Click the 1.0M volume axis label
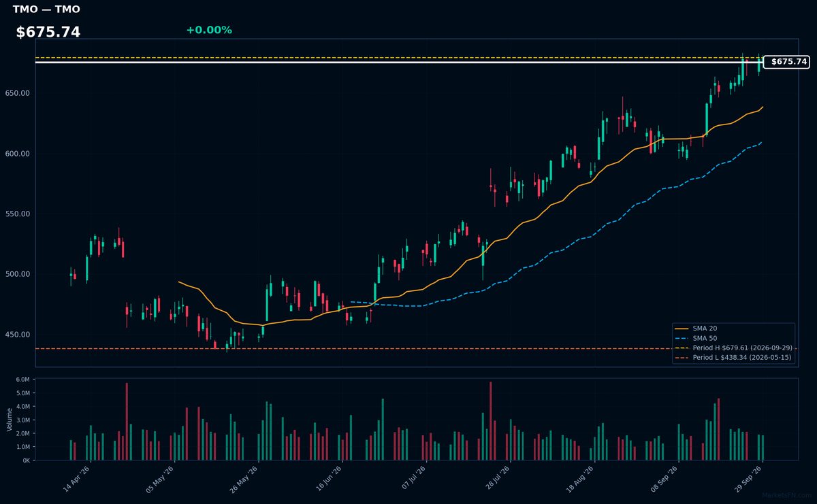Image resolution: width=817 pixels, height=504 pixels. [23, 447]
